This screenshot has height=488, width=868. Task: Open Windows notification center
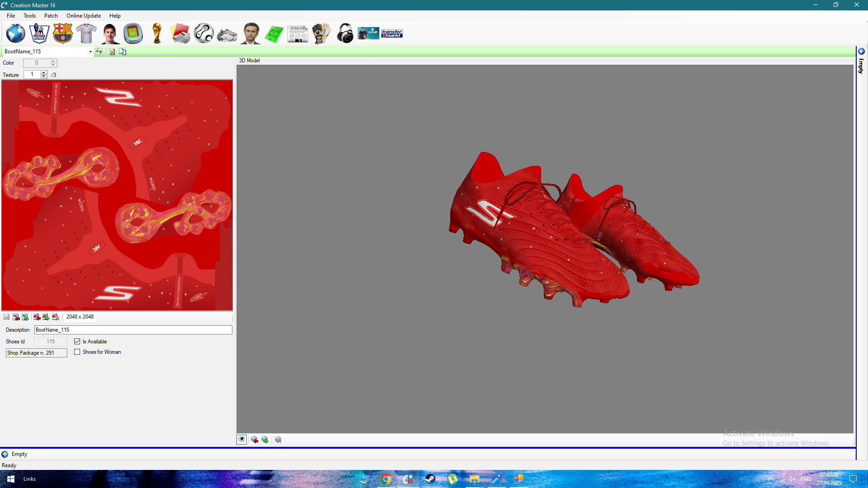(x=853, y=479)
